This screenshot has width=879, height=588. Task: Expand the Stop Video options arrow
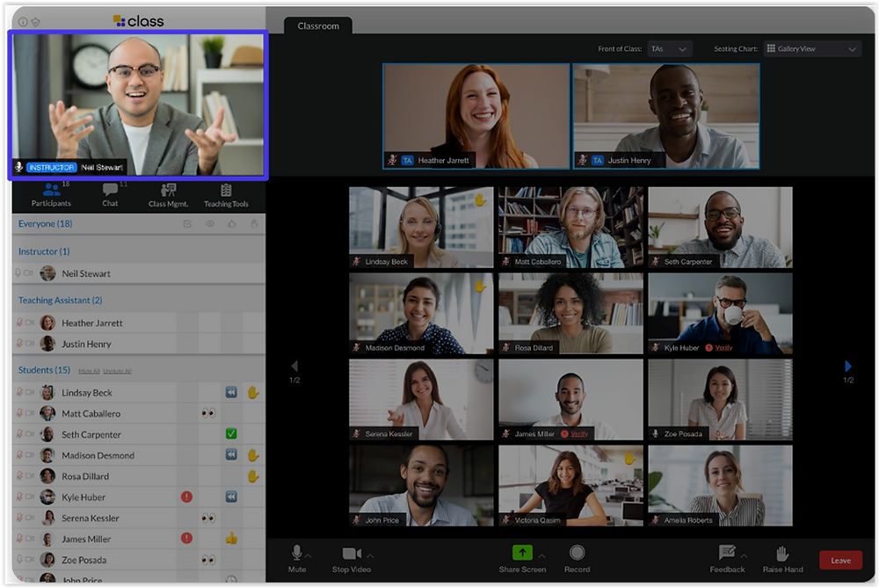(x=370, y=556)
